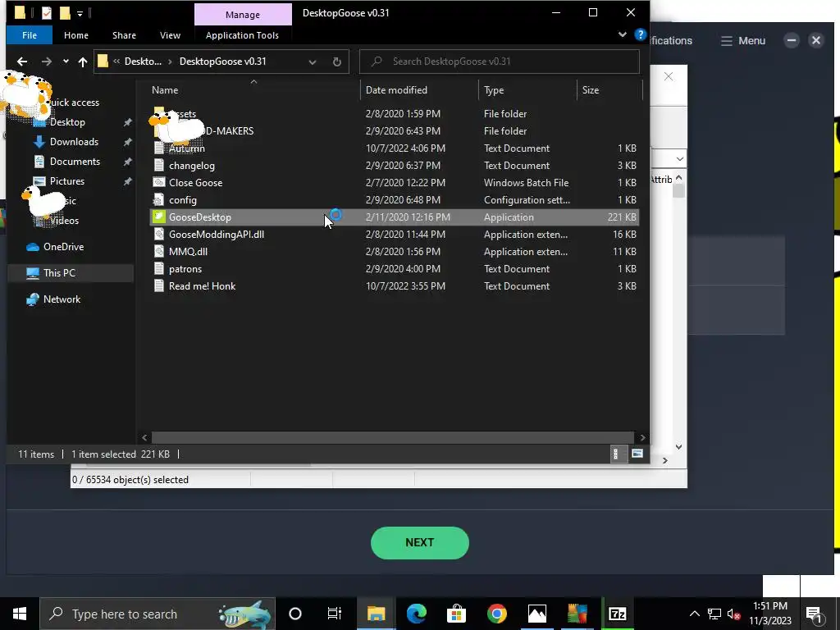The image size is (840, 630).
Task: Select the GooseModdingAPI.dll file icon
Action: [158, 234]
